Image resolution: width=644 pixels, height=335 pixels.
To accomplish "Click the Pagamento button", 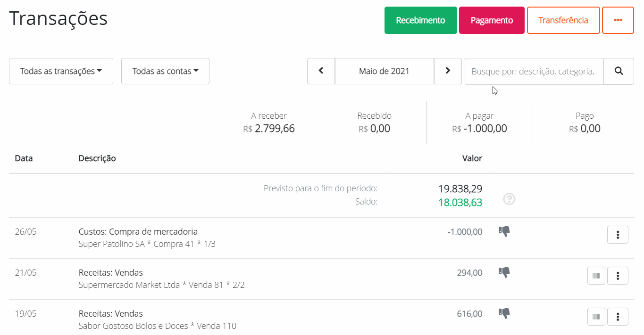I will pos(492,20).
